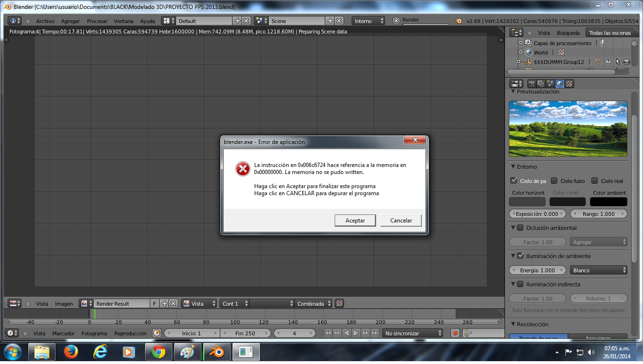The image size is (643, 364).
Task: Open the image editor type selector
Action: coord(15,303)
